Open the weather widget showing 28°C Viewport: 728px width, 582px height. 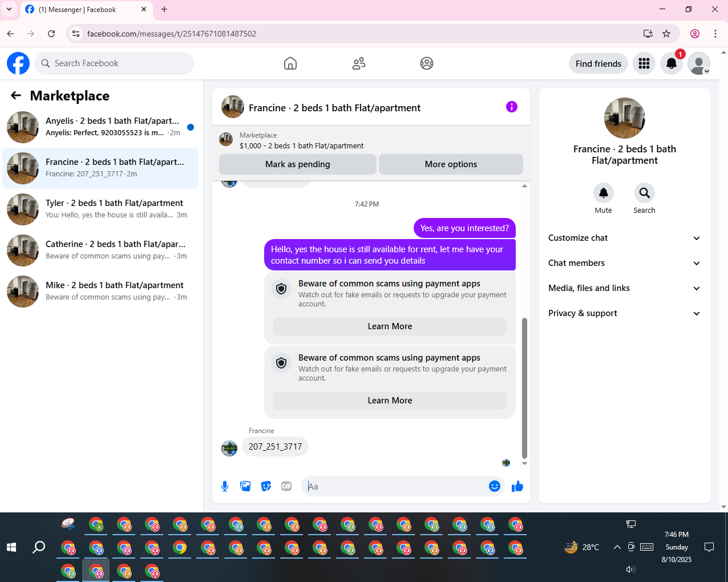pos(582,547)
